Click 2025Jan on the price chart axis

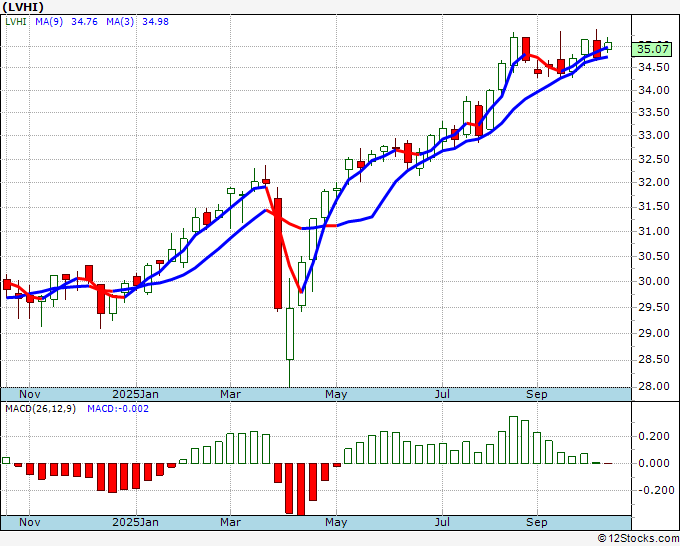coord(135,394)
